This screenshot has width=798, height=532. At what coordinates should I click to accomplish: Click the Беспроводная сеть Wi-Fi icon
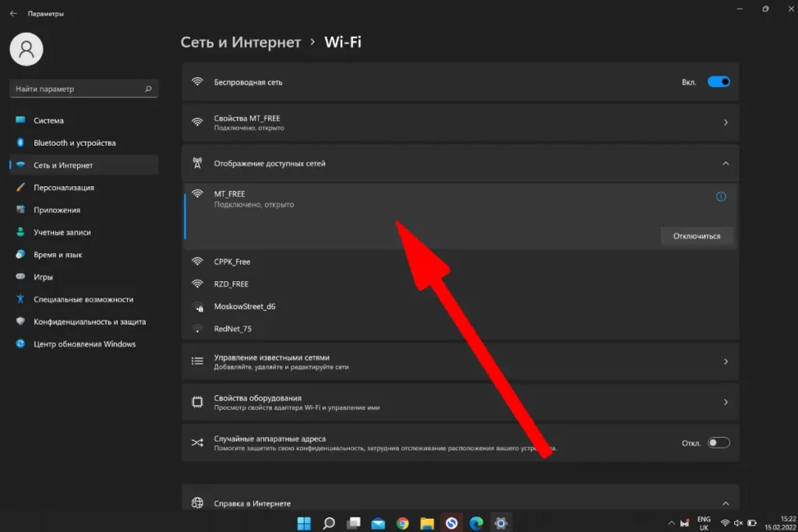click(x=197, y=82)
